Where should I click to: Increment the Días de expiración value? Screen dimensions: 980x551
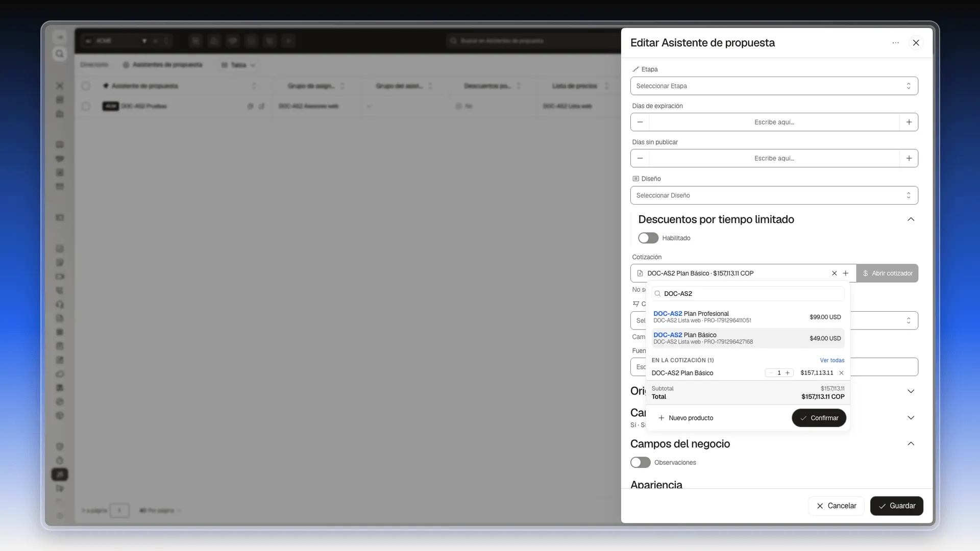[909, 122]
